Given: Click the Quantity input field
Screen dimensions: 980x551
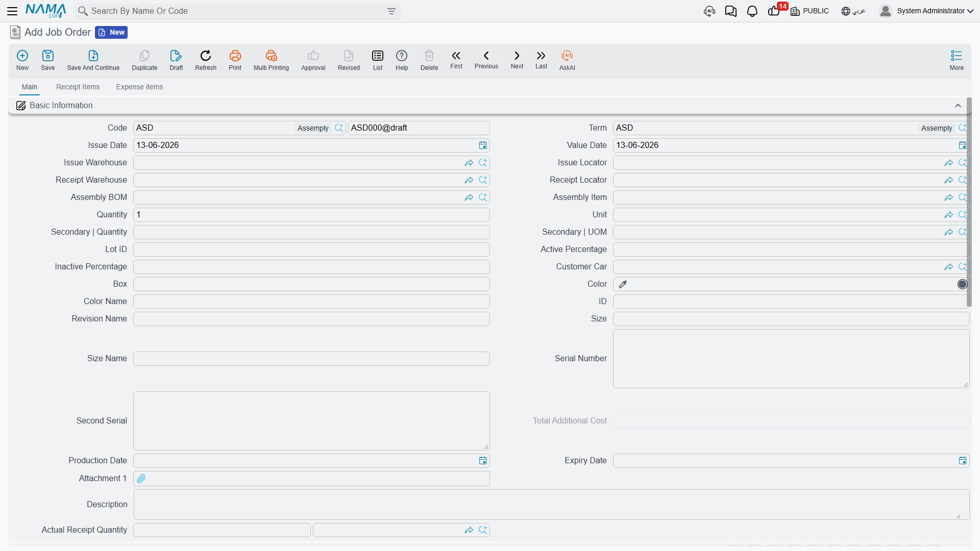Looking at the screenshot, I should [x=311, y=215].
